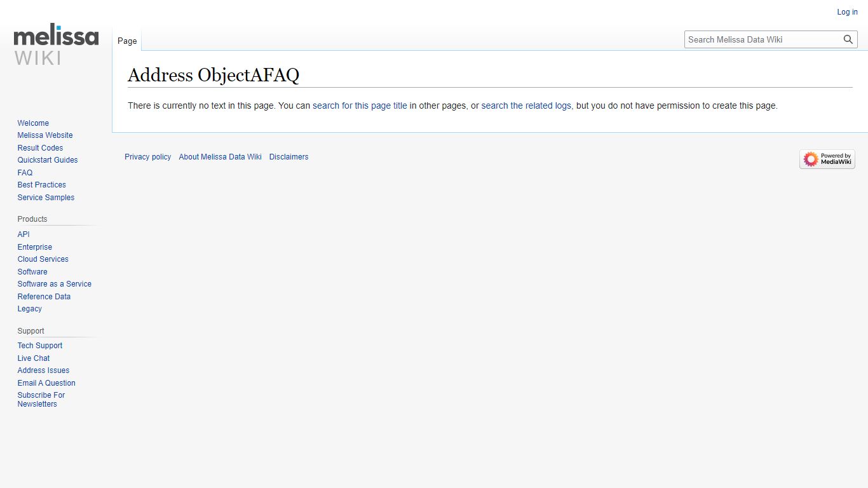Select the Page tab
The height and width of the screenshot is (488, 868).
click(127, 41)
